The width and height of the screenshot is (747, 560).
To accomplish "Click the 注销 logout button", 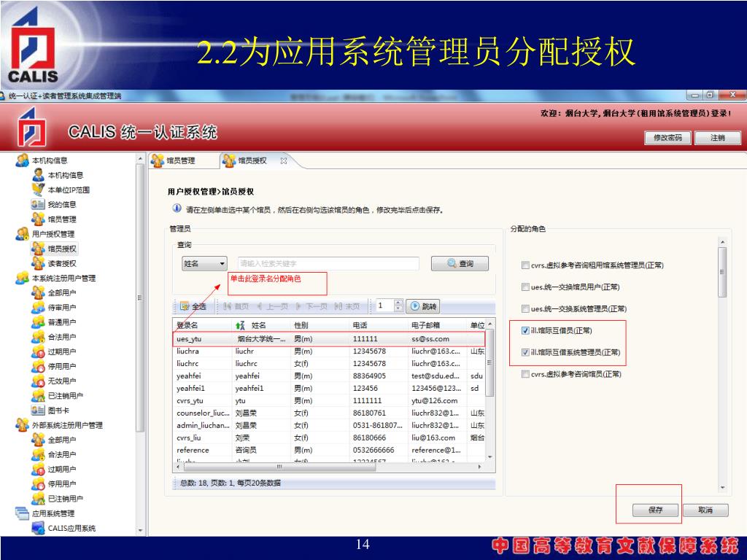I will (718, 138).
